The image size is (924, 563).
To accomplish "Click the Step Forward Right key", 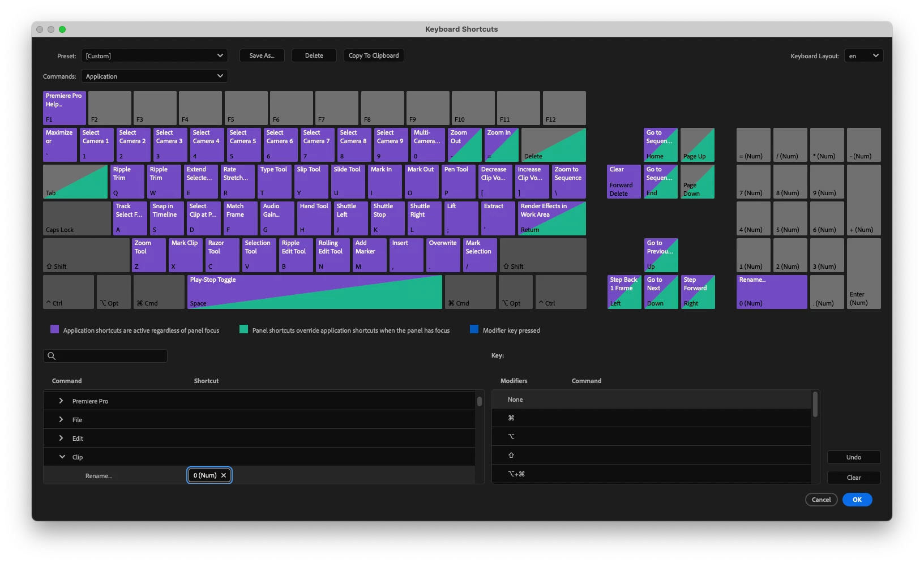I will tap(698, 292).
